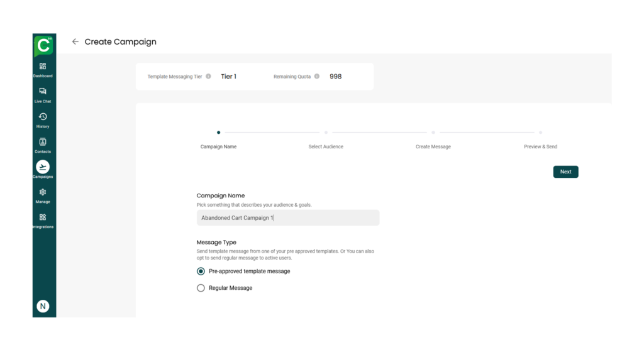Click the back arrow beside Create Campaign
644x362 pixels.
pos(75,42)
